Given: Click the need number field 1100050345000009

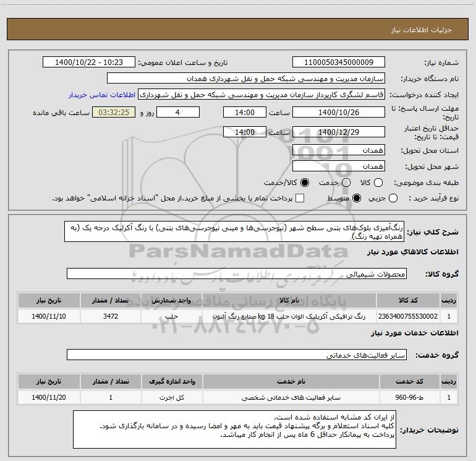Looking at the screenshot, I should click(339, 62).
